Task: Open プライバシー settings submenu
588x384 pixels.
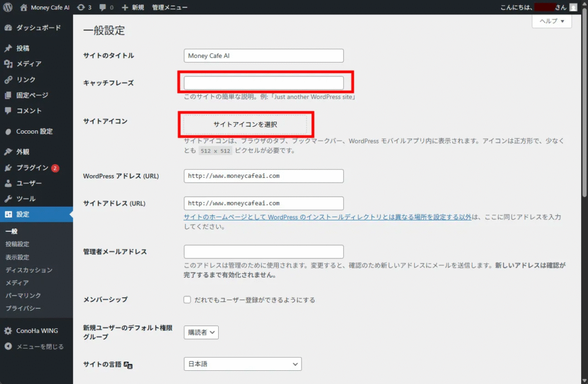Action: (x=23, y=308)
